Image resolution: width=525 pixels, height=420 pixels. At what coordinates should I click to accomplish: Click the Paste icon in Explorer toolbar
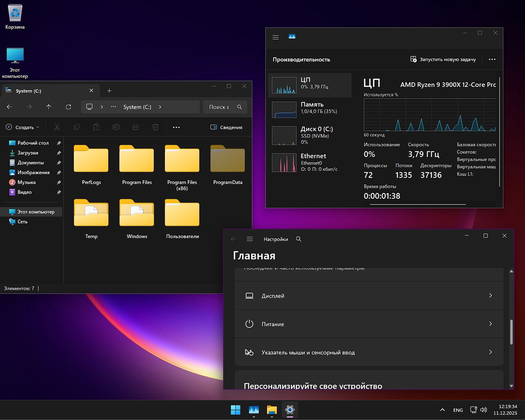(96, 127)
